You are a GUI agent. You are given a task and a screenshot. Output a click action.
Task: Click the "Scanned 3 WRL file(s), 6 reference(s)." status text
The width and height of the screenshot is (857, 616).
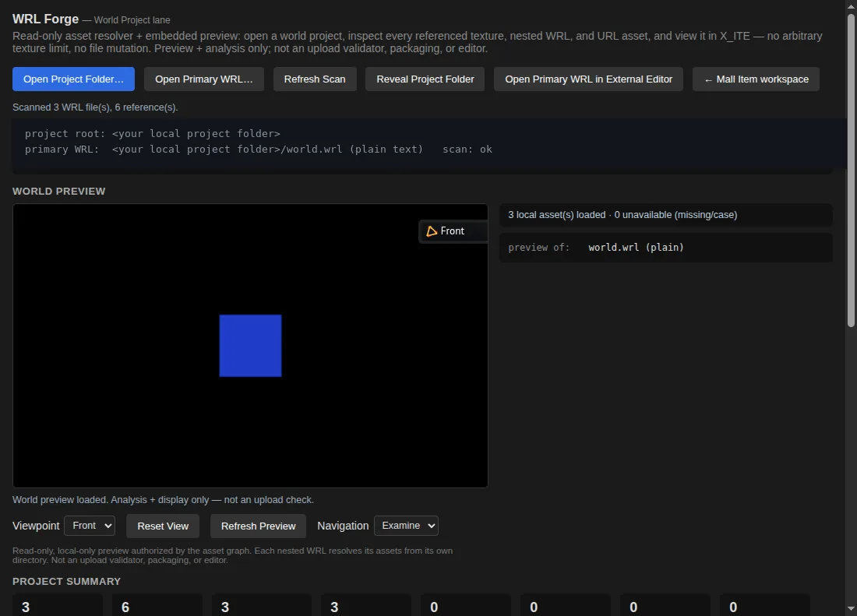95,107
